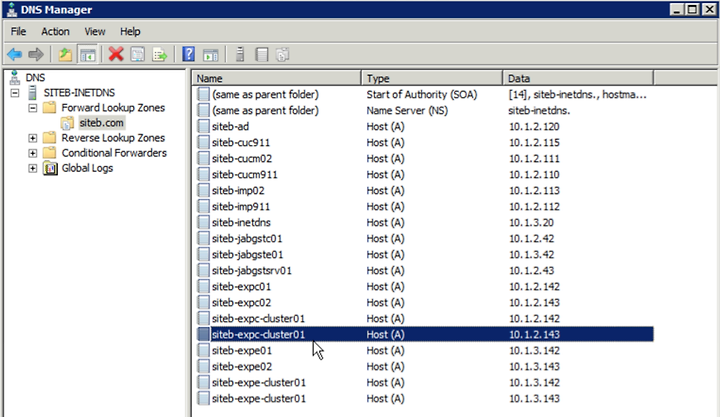Select siteb-expe-cluster01 record with 10.1.3.143
Viewport: 720px width, 417px height.
pyautogui.click(x=425, y=399)
